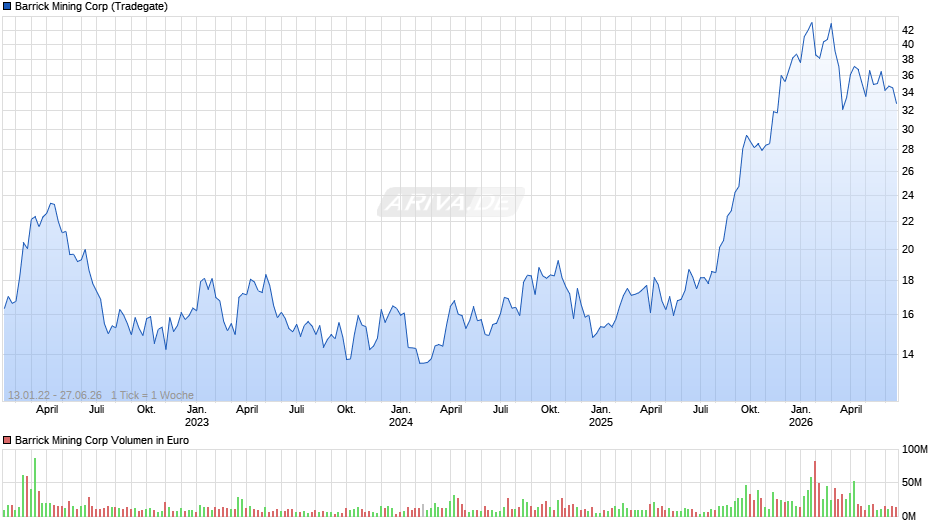Click the price axis label 28
The width and height of the screenshot is (940, 526).
[908, 149]
